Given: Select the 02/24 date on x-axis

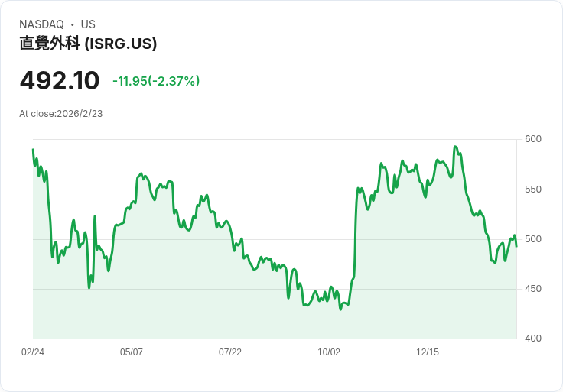Looking at the screenshot, I should click(33, 352).
